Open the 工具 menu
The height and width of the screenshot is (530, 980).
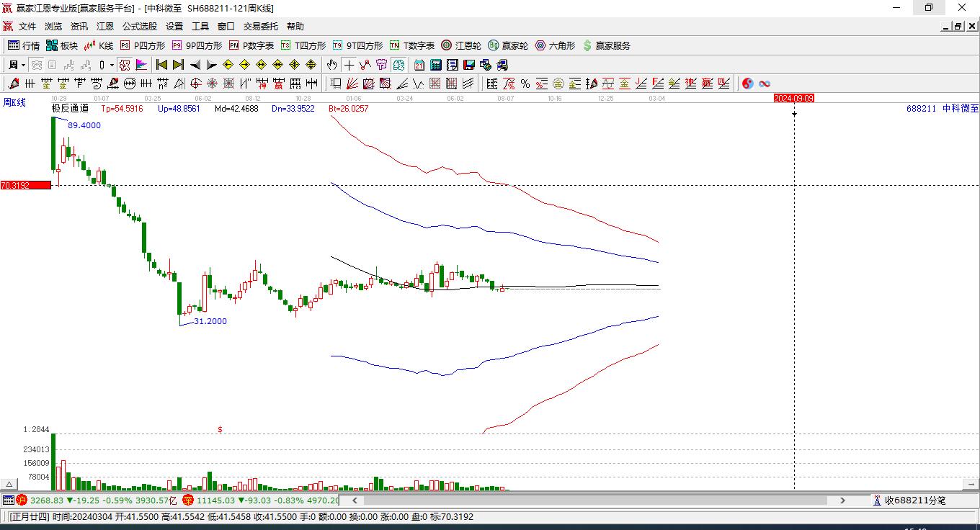pos(200,27)
